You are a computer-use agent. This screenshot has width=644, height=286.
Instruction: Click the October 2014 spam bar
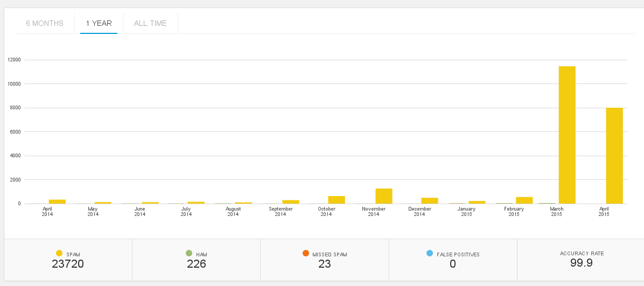[337, 200]
